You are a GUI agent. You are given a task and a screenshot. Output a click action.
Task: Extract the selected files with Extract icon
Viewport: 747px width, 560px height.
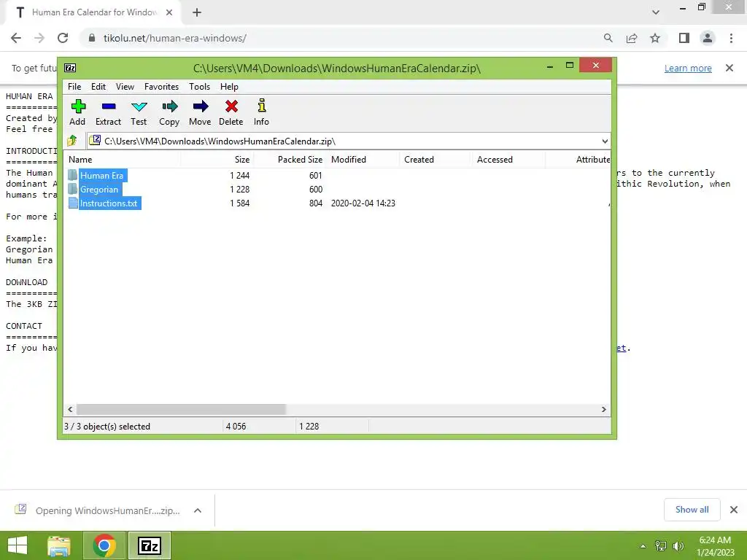coord(108,113)
